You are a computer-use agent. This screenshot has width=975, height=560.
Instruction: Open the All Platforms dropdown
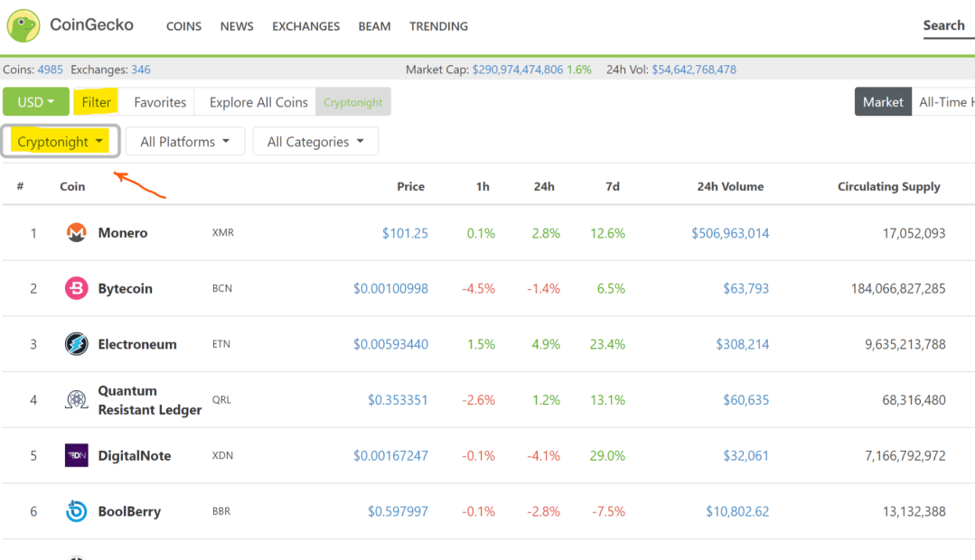pos(184,141)
